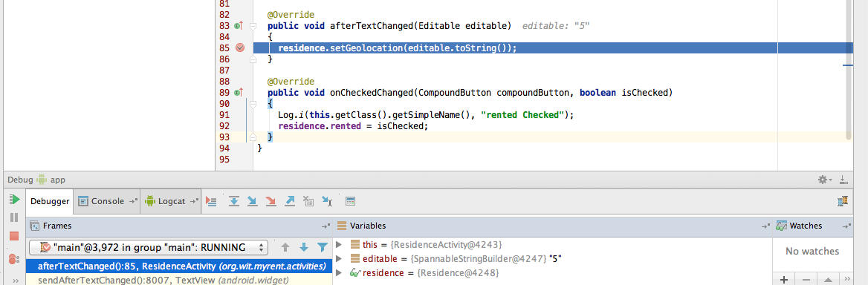Click the 'residence.rented = isChecked;' line

353,126
